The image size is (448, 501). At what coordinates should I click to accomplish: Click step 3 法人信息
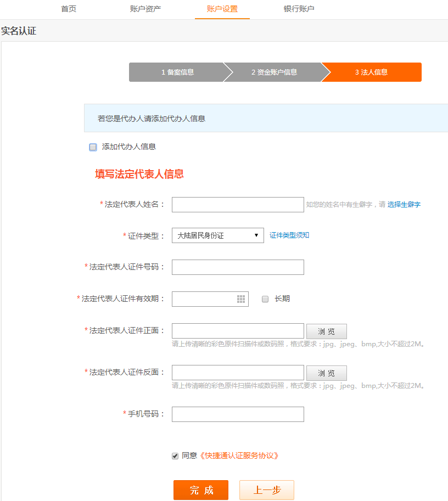tap(372, 72)
